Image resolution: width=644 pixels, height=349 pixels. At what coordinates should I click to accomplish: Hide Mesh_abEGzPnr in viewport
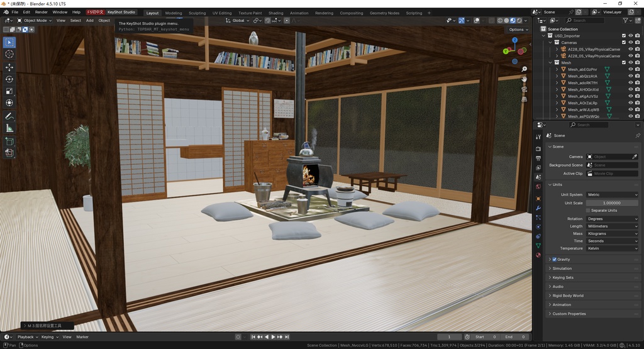point(630,69)
